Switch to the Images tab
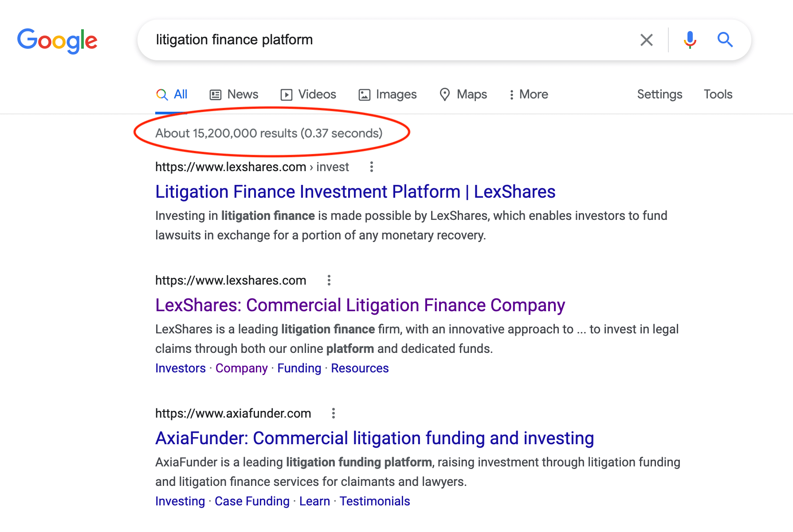This screenshot has width=793, height=532. (x=388, y=94)
